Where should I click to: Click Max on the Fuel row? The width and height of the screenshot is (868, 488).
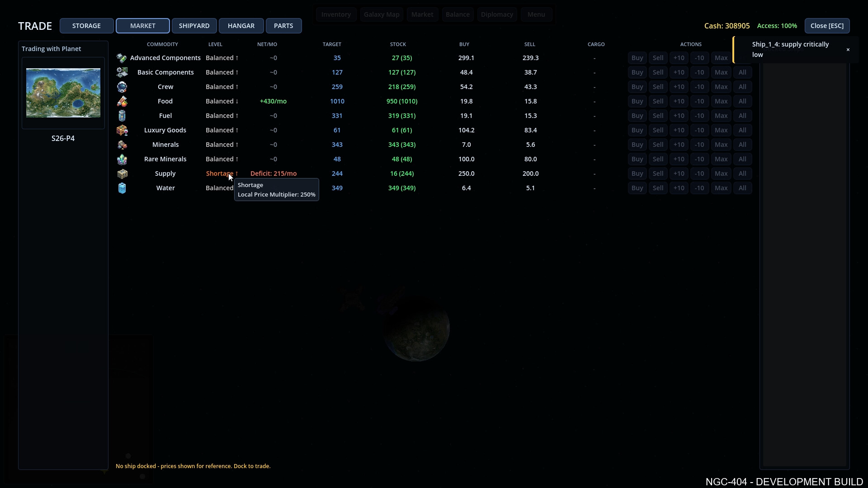coord(721,116)
